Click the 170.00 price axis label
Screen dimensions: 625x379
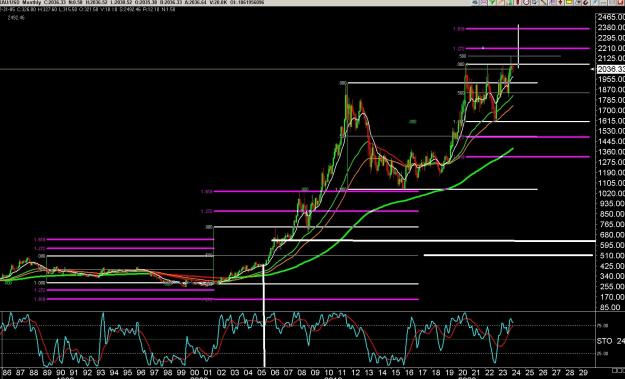click(x=611, y=297)
